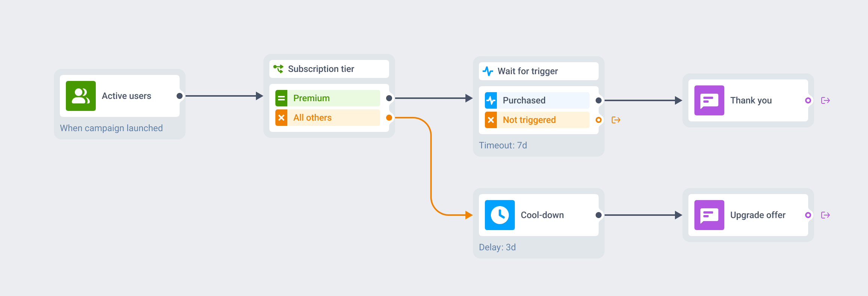Click the Cool-down output connector dot

599,215
